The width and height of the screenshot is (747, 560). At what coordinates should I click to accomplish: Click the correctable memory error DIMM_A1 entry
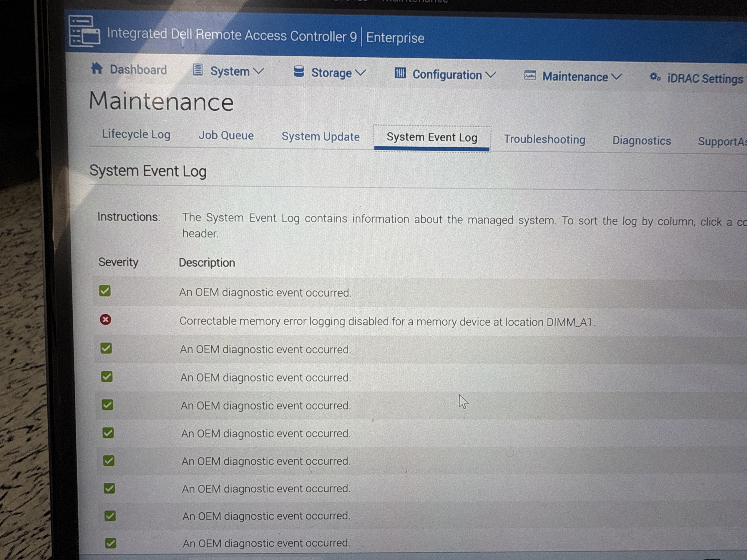click(387, 321)
